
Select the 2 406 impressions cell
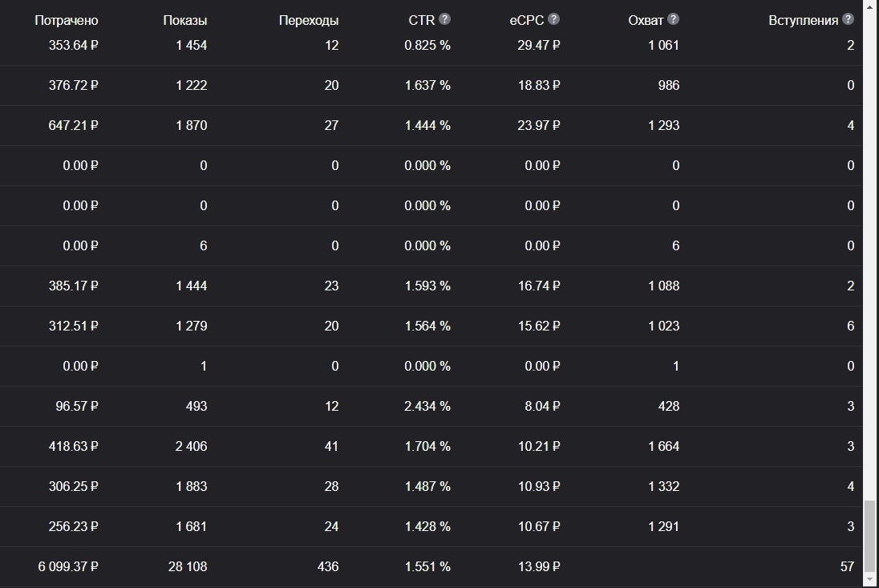[x=191, y=447]
